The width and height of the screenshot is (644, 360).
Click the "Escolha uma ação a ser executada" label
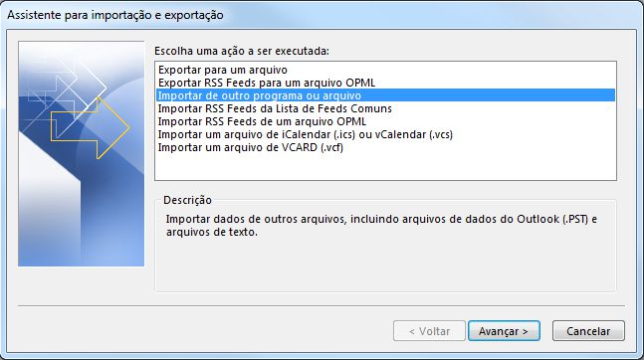tap(242, 51)
